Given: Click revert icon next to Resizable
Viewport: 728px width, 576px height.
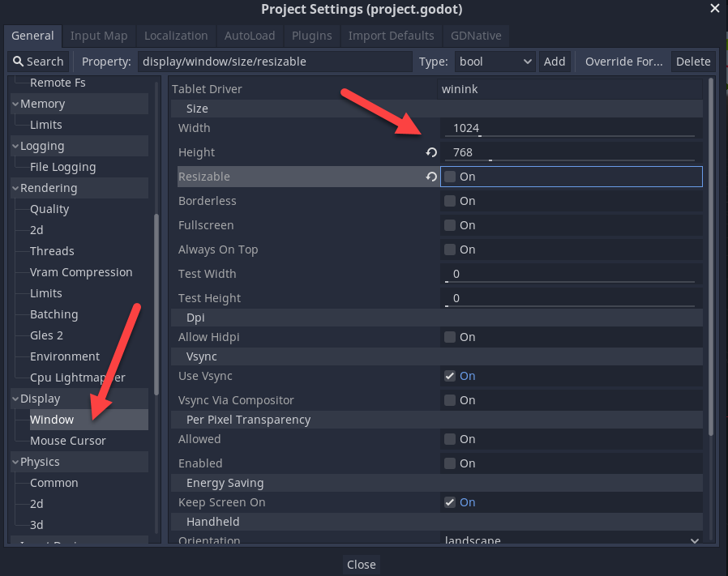Looking at the screenshot, I should (431, 177).
